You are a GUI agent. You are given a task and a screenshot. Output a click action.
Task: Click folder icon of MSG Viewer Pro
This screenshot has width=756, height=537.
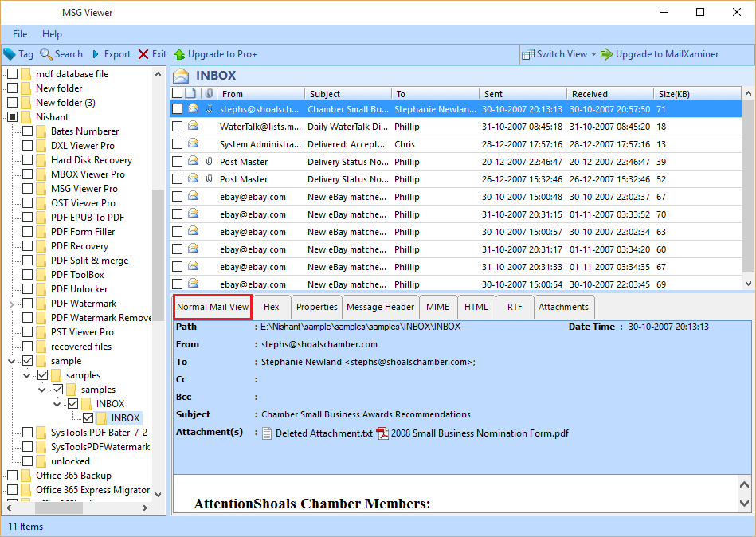click(x=41, y=189)
